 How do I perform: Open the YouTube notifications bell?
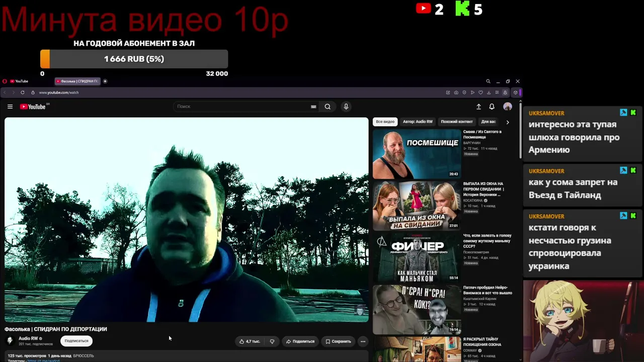(492, 107)
